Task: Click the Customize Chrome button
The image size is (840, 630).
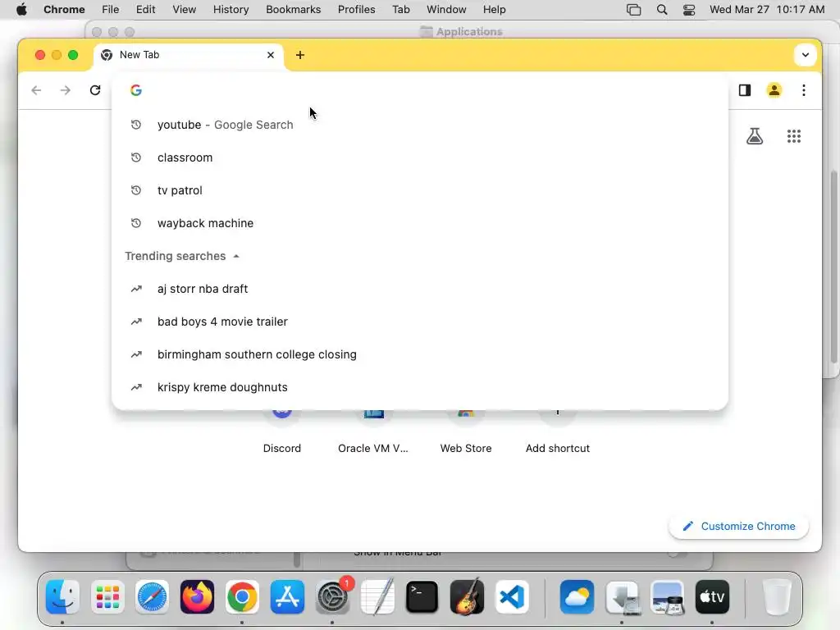Action: tap(739, 526)
